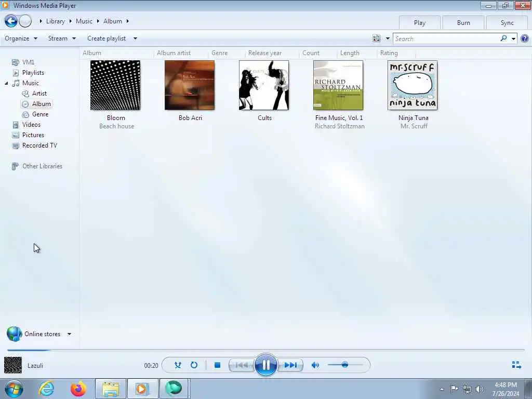532x399 pixels.
Task: Click Music in the breadcrumb
Action: pyautogui.click(x=84, y=21)
